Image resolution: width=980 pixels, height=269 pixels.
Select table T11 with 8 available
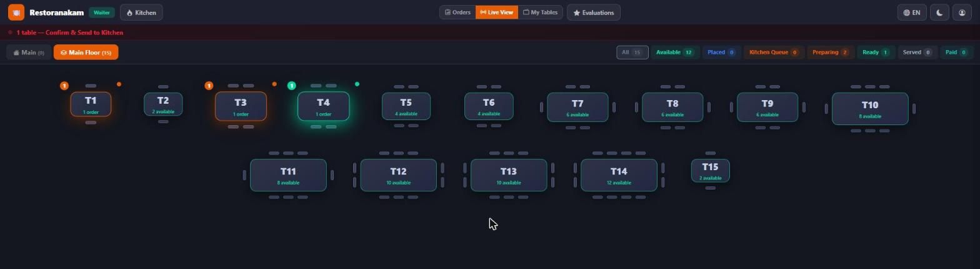[x=287, y=175]
